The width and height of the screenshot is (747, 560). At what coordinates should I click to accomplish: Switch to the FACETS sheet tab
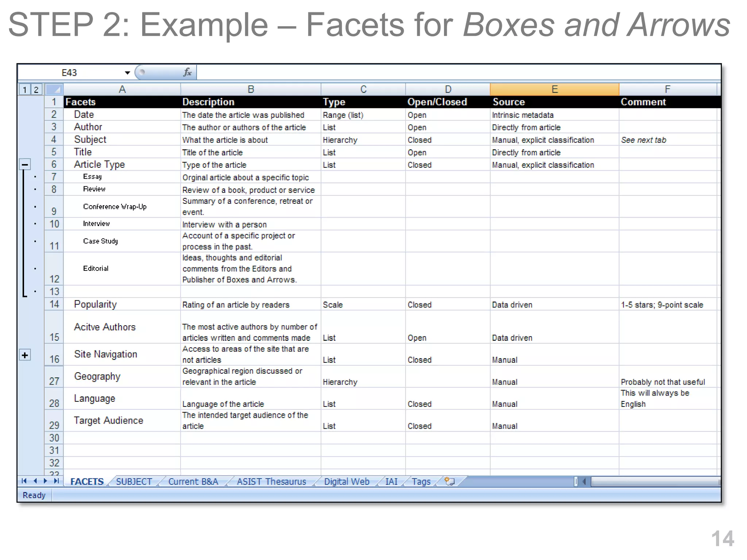87,482
